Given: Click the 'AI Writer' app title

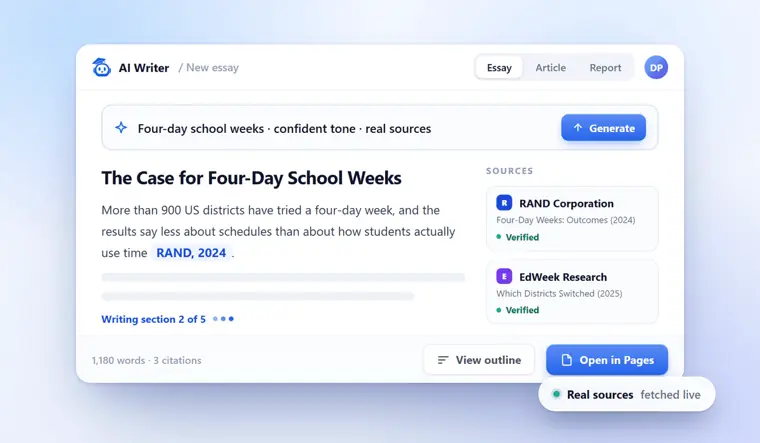Looking at the screenshot, I should click(144, 68).
